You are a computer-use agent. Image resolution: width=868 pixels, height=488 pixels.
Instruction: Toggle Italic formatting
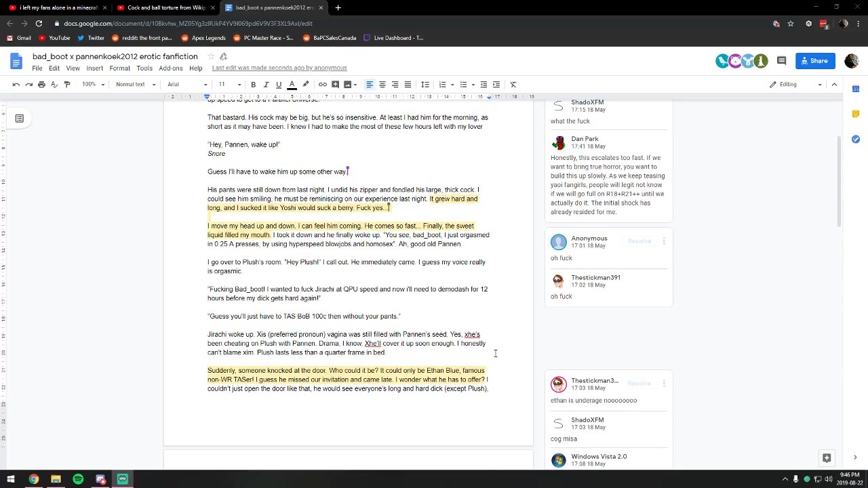point(266,84)
